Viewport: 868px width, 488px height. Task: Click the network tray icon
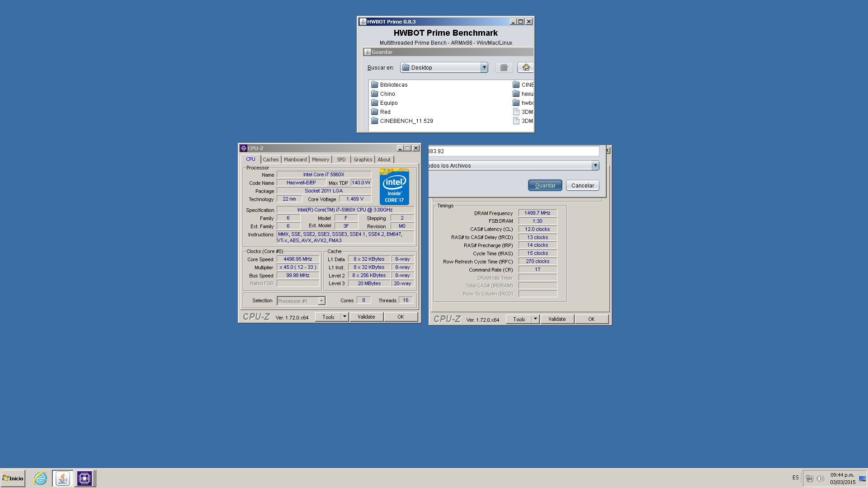pos(810,478)
